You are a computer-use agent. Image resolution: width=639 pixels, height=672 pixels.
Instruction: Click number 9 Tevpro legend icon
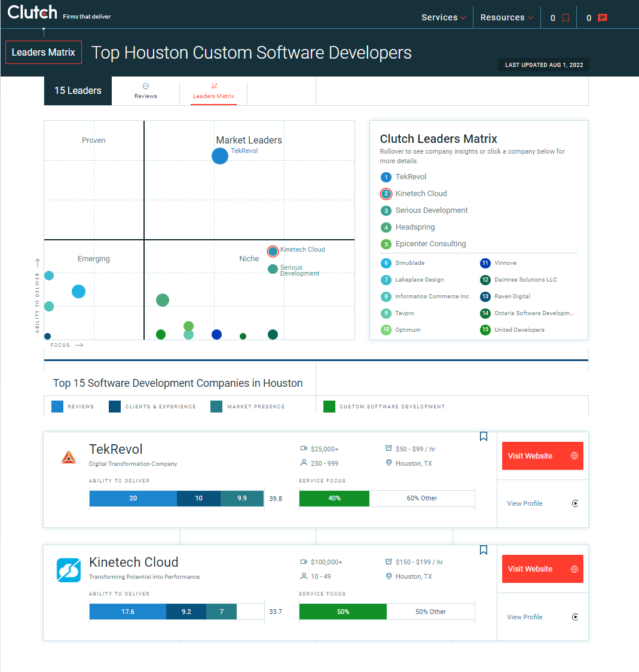coord(386,313)
